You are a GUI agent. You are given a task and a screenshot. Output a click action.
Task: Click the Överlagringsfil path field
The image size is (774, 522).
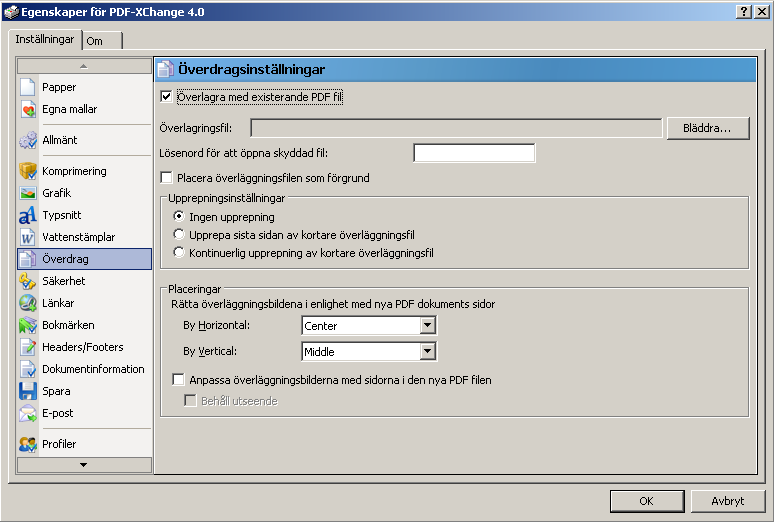[x=456, y=128]
